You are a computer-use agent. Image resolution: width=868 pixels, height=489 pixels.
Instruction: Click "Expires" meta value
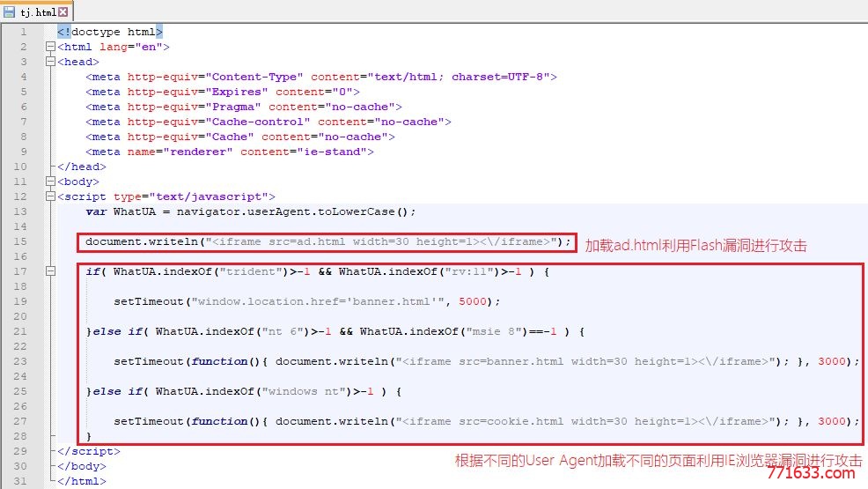click(x=237, y=92)
